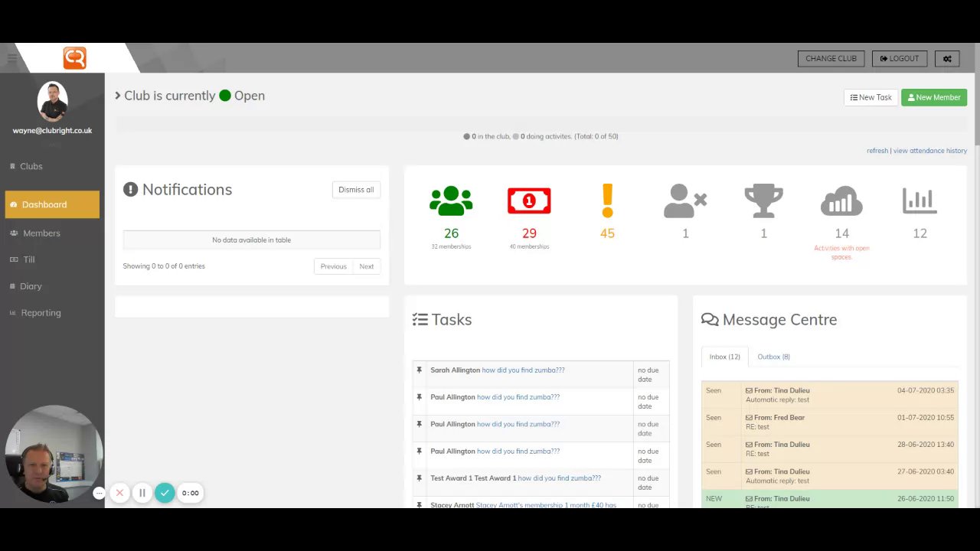The image size is (980, 551).
Task: Open the NEW message from 26-06-2020
Action: point(830,500)
